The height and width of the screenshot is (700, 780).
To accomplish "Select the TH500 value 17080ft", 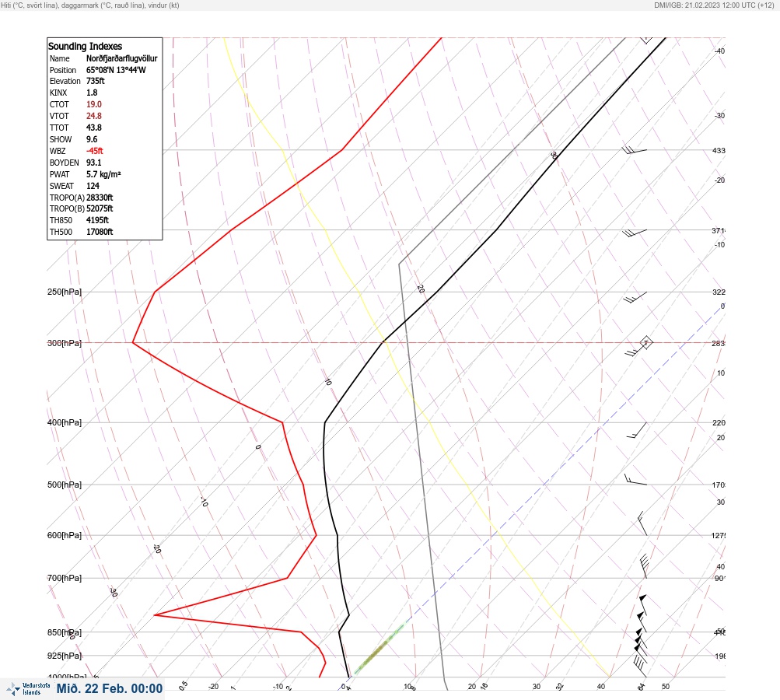I will tap(100, 232).
